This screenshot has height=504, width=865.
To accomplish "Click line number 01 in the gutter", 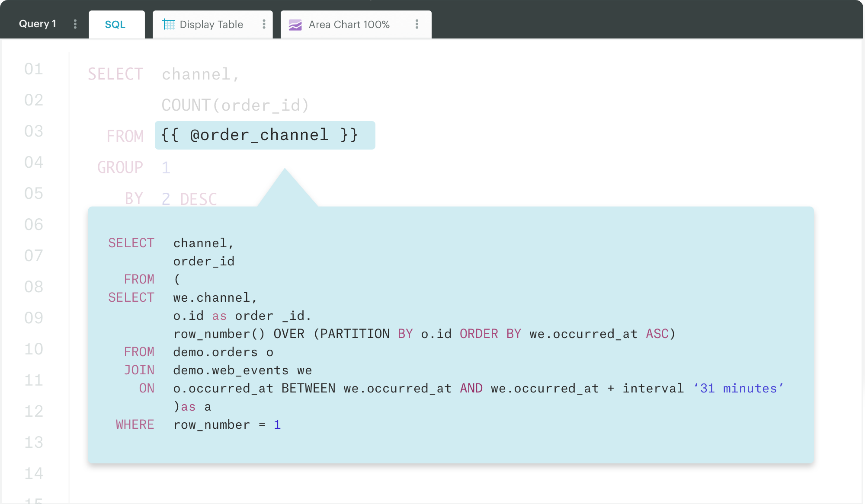I will (34, 69).
